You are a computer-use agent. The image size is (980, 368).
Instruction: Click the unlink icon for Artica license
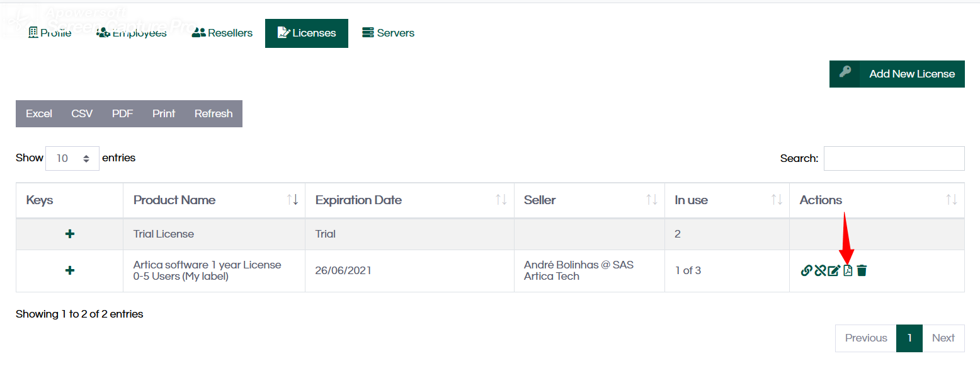pos(820,271)
